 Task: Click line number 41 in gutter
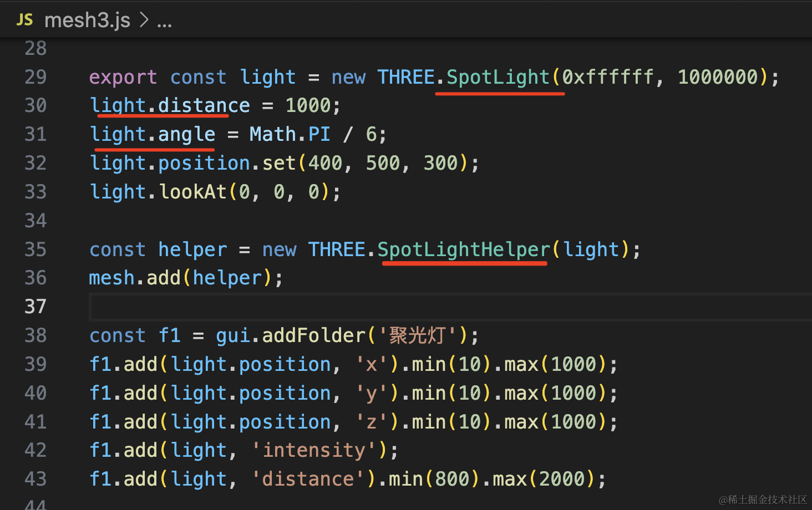[35, 422]
